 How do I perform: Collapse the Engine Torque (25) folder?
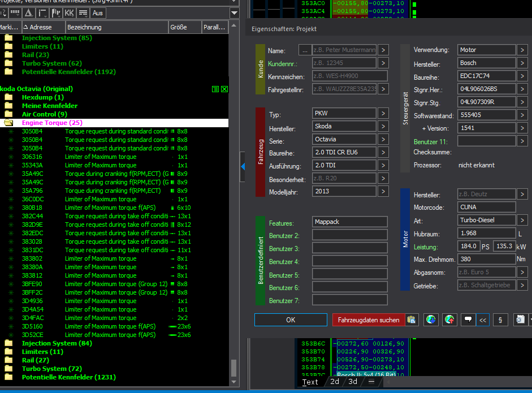click(8, 123)
